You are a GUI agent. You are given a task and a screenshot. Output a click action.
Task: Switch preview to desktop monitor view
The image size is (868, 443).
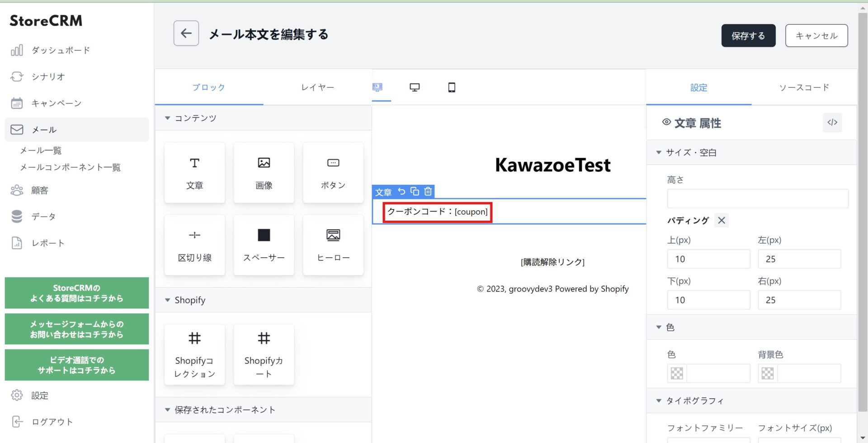[x=414, y=87]
